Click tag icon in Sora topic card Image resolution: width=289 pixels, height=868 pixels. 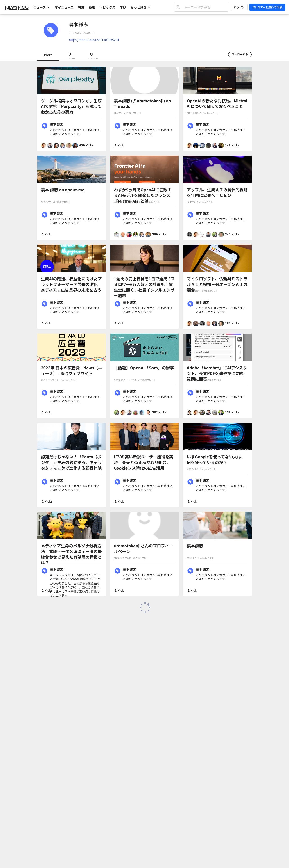pyautogui.click(x=117, y=393)
